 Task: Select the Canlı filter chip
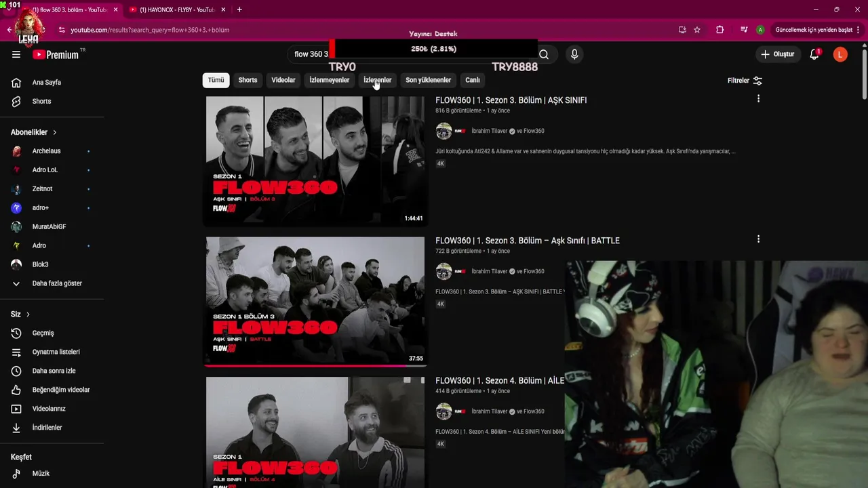pyautogui.click(x=473, y=80)
